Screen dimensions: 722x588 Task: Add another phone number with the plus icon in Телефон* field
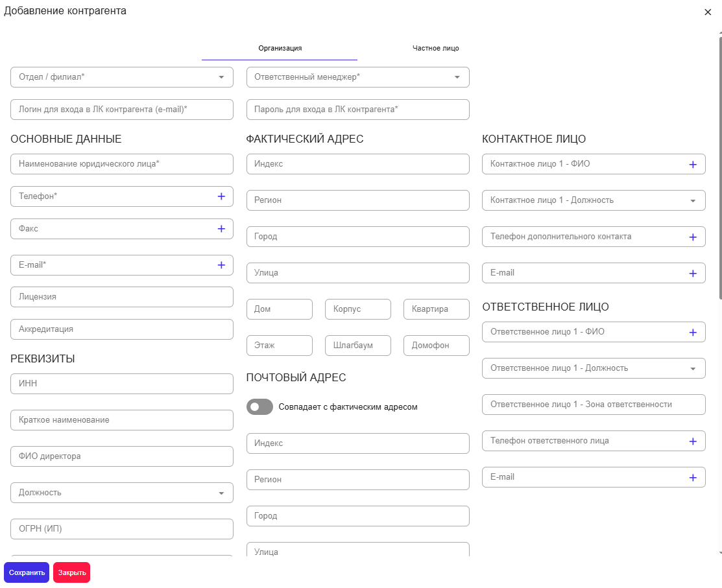click(221, 196)
